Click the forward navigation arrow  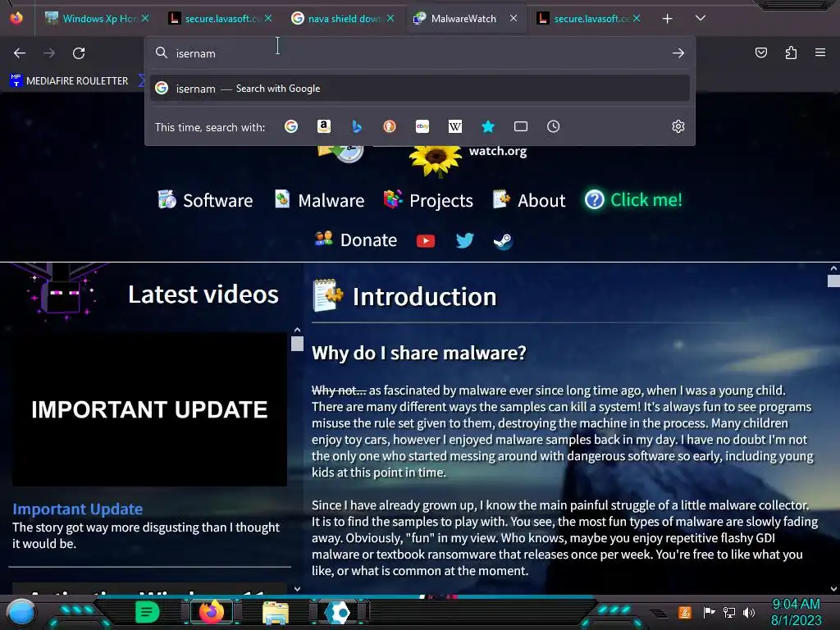(49, 53)
